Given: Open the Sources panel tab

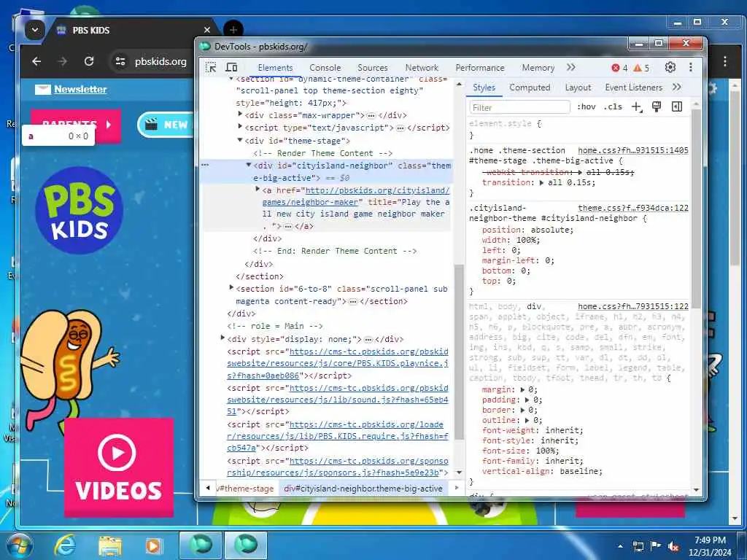Looking at the screenshot, I should point(373,68).
